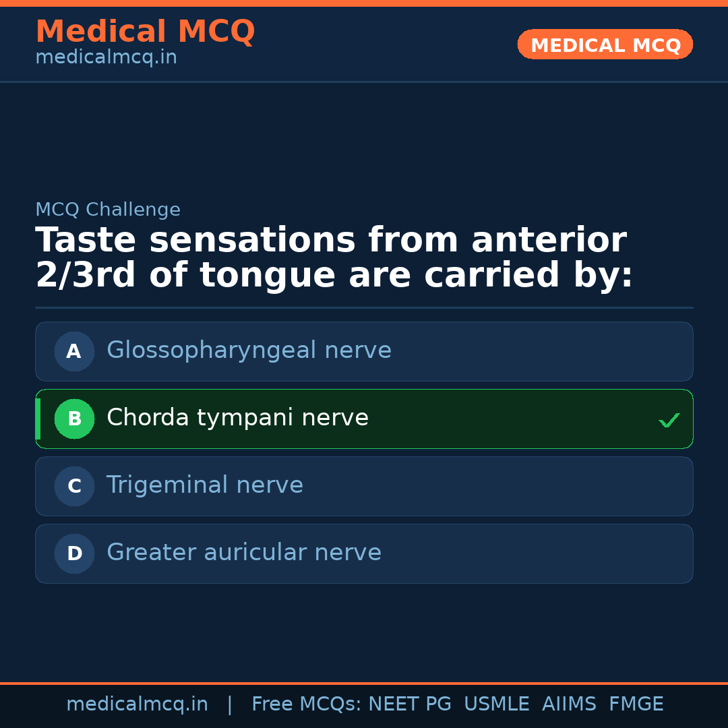Click the green accent bar left of option B
This screenshot has height=728, width=728.
pos(38,419)
